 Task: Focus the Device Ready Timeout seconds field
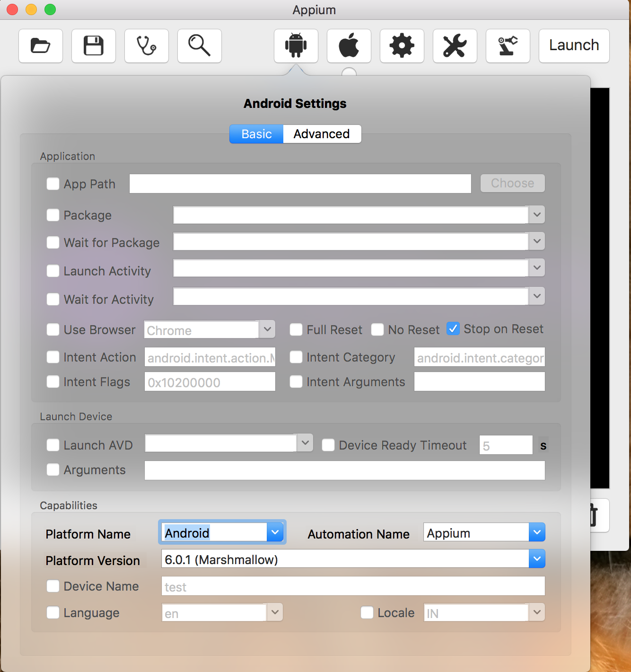(x=506, y=445)
